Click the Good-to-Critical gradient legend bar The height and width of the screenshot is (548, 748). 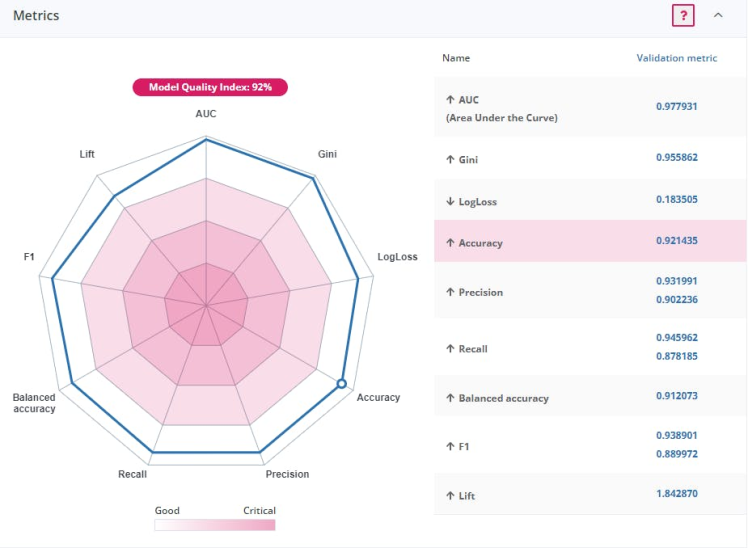click(x=214, y=524)
